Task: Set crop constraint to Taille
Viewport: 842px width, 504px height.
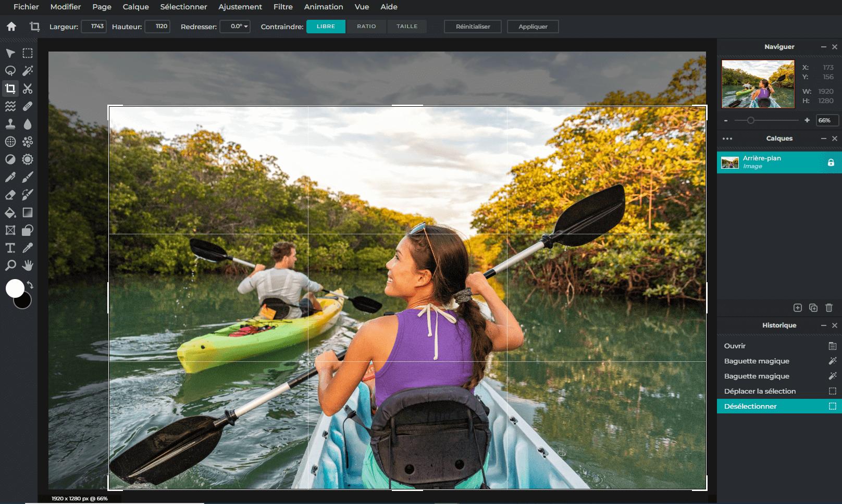Action: click(407, 27)
